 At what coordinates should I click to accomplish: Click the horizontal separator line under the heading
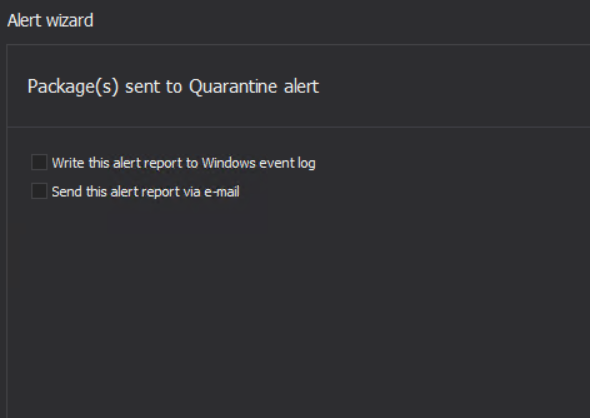[298, 127]
